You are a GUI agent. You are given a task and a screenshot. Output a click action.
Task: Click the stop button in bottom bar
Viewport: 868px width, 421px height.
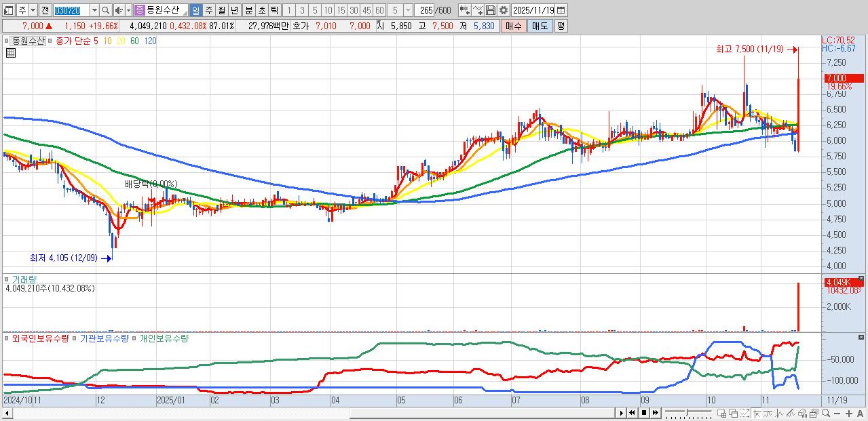click(644, 413)
